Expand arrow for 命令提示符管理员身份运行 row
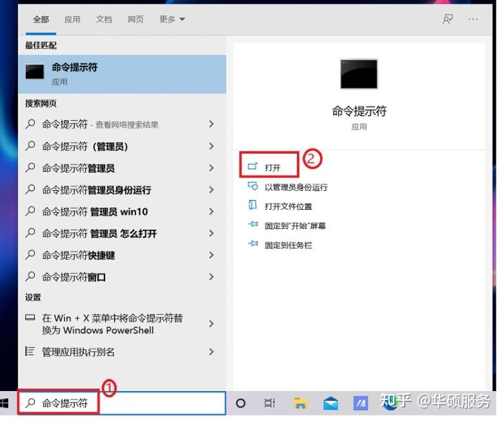504x422 pixels. pyautogui.click(x=212, y=190)
